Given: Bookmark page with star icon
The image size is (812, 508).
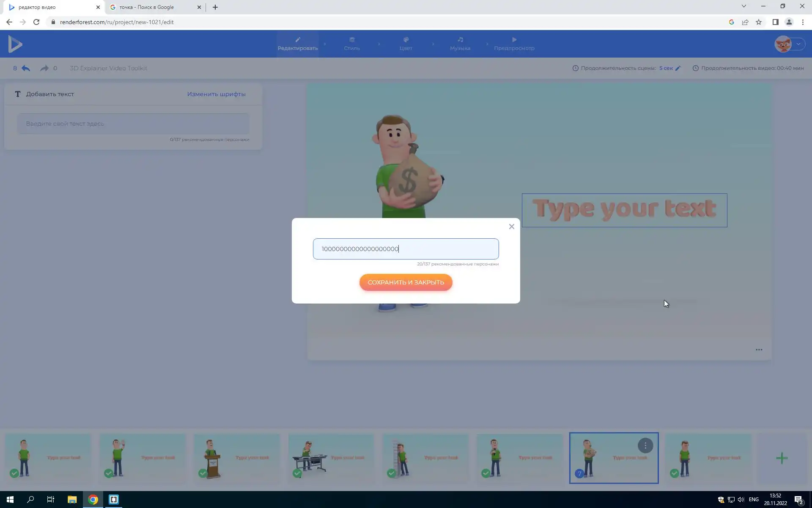Looking at the screenshot, I should pyautogui.click(x=759, y=22).
